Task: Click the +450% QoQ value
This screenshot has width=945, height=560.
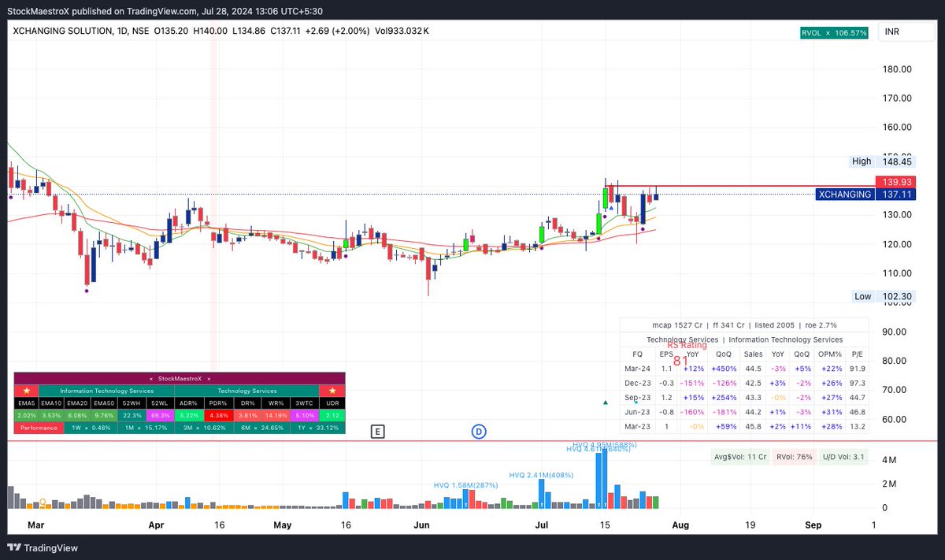Action: [x=723, y=368]
